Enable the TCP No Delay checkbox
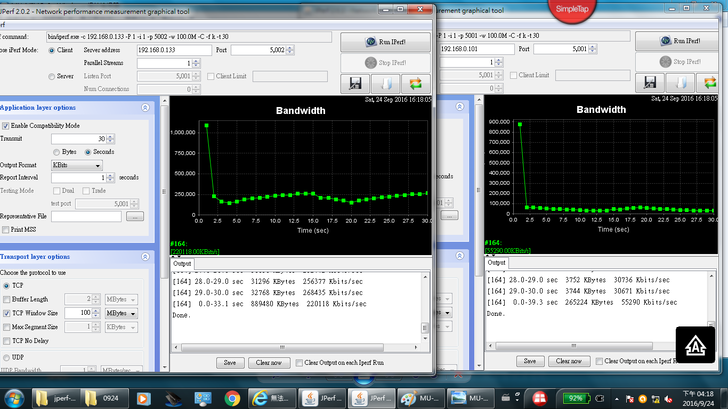This screenshot has width=728, height=409. click(6, 340)
